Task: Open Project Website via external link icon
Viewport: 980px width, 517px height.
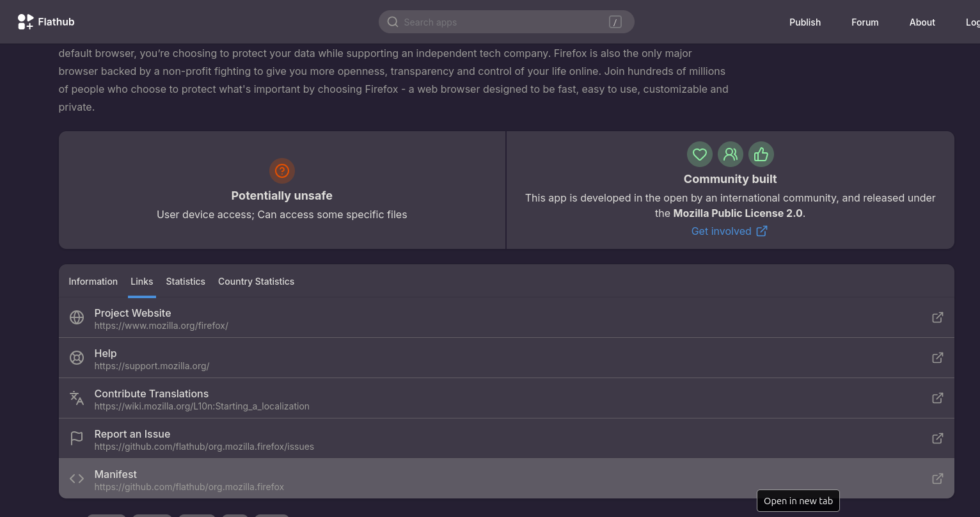Action: [x=937, y=317]
